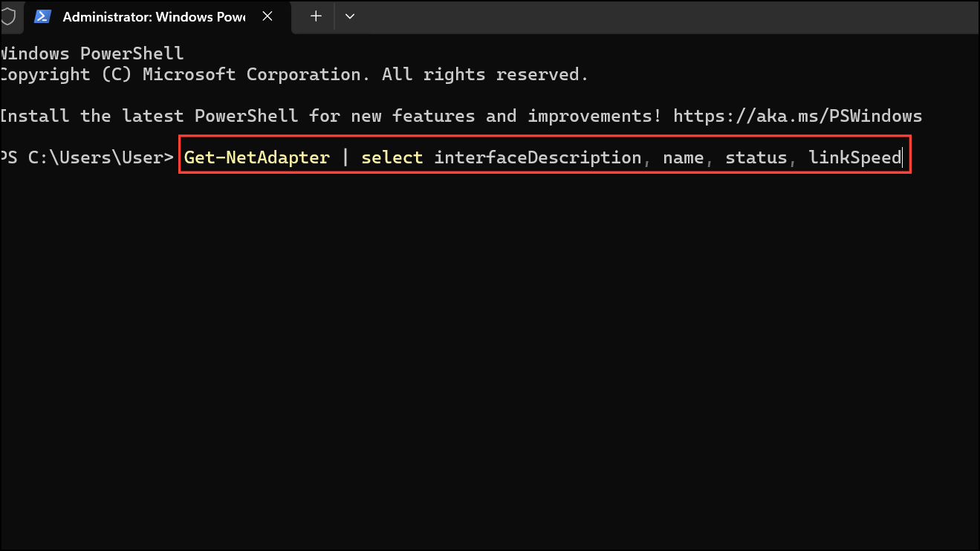Image resolution: width=980 pixels, height=551 pixels.
Task: Open a new tab with the plus button
Action: (316, 16)
